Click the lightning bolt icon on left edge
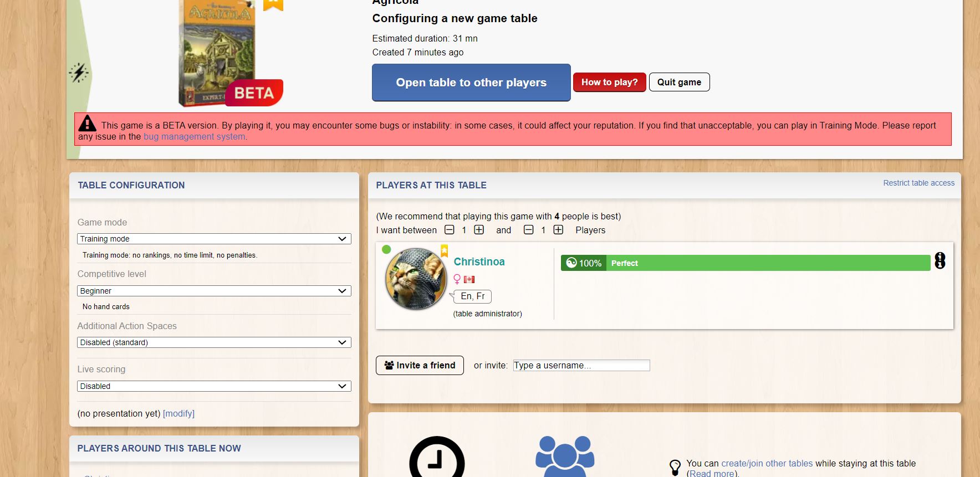Viewport: 980px width, 477px height. click(x=79, y=73)
